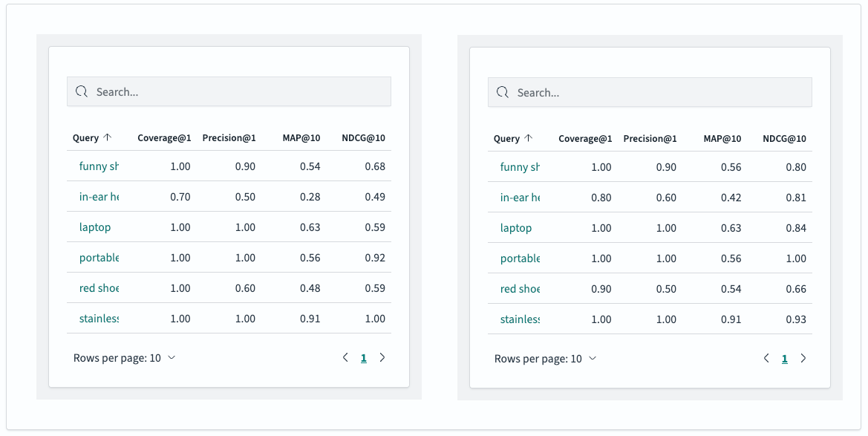
Task: Open the red shoe query in left table
Action: 99,288
